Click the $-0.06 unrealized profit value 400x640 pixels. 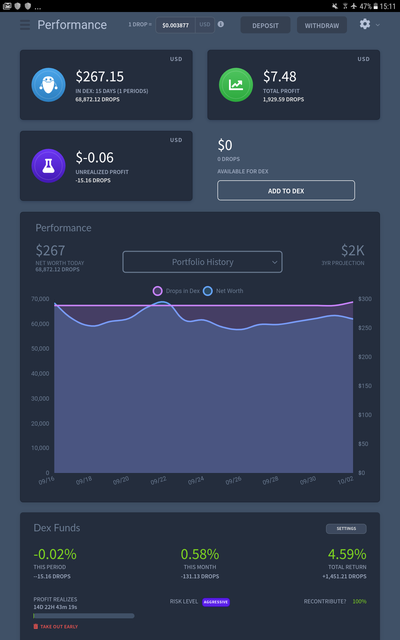click(95, 157)
